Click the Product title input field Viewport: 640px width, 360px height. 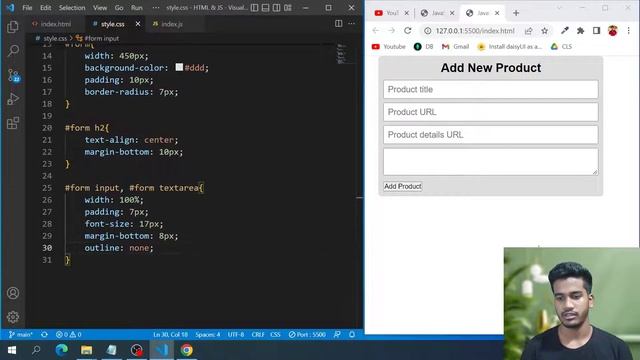coord(491,89)
